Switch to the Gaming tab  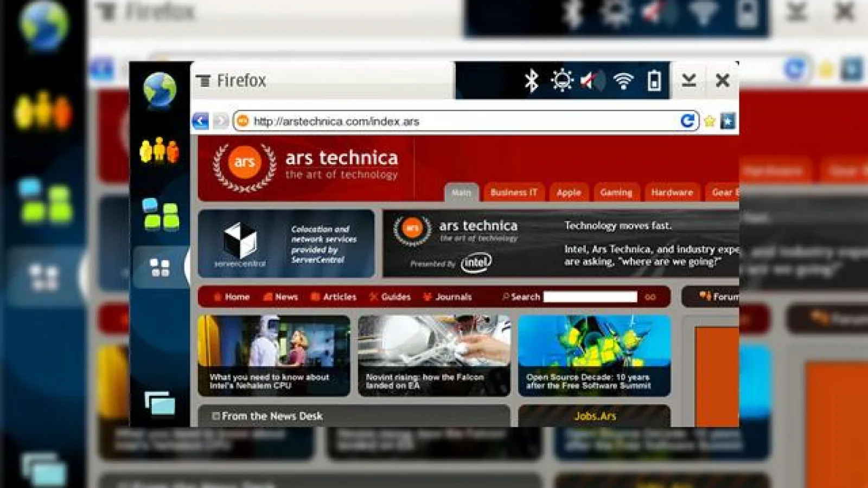[616, 192]
